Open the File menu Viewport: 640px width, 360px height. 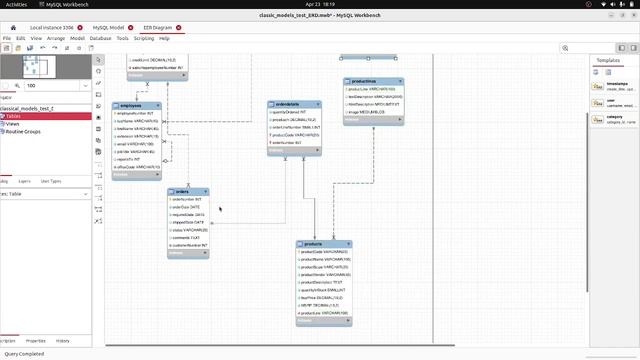point(7,38)
